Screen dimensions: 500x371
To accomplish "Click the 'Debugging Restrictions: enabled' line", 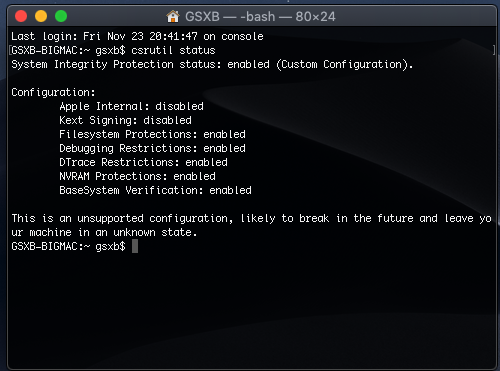I will (152, 148).
